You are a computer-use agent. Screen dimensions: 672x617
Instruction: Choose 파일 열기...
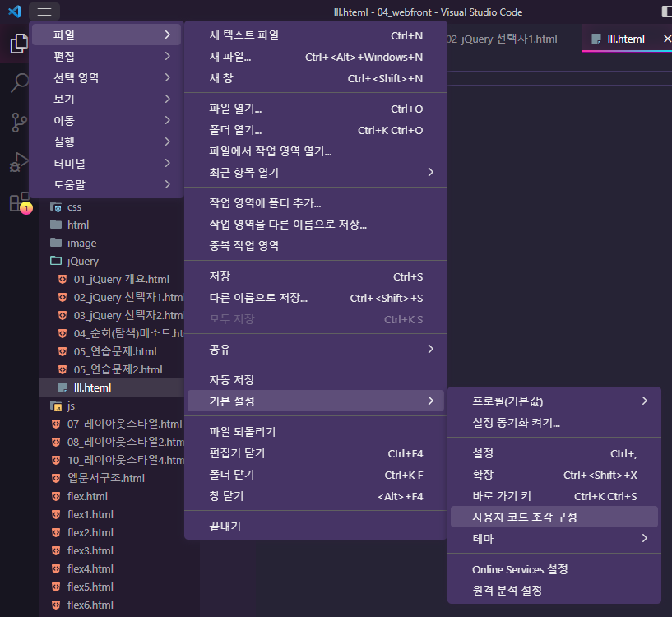pos(316,109)
